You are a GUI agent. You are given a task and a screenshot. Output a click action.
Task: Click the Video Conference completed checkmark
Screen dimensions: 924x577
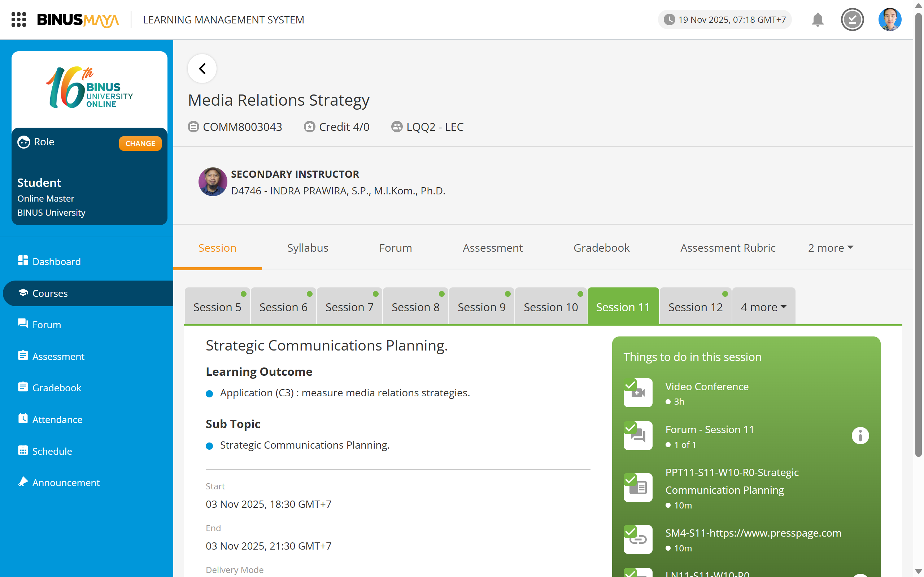point(630,385)
